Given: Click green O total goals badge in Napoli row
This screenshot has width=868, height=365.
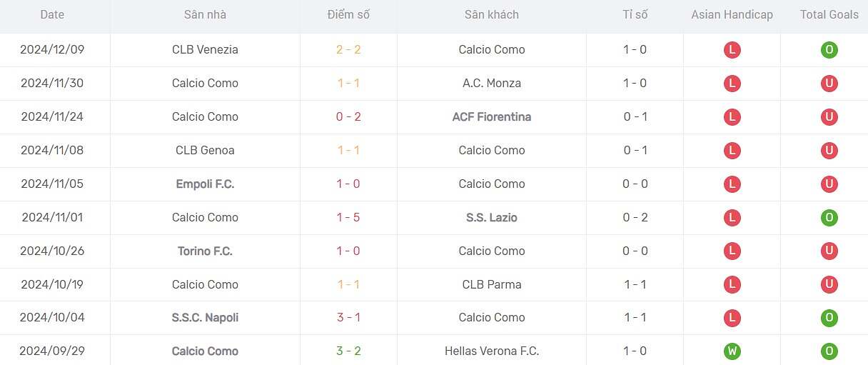Looking at the screenshot, I should 829,318.
